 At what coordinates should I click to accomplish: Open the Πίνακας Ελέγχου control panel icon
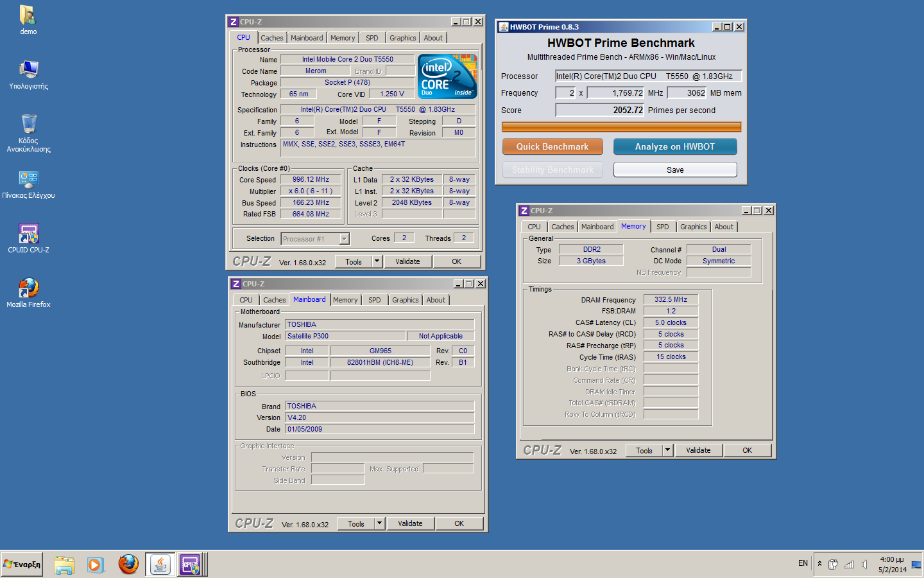28,184
